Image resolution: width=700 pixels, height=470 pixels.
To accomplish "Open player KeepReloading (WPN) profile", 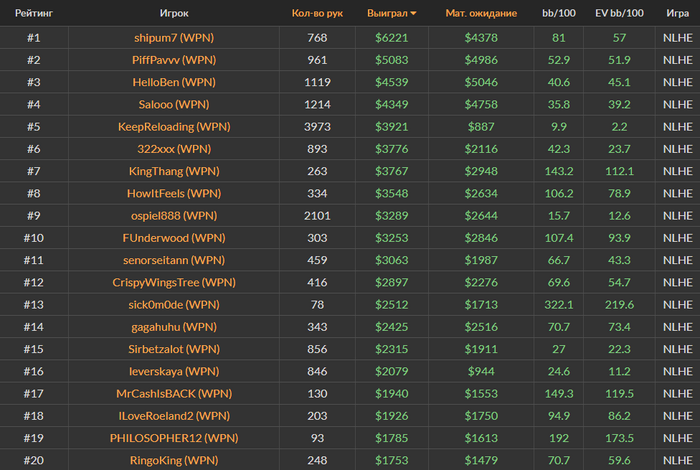I will tap(174, 127).
